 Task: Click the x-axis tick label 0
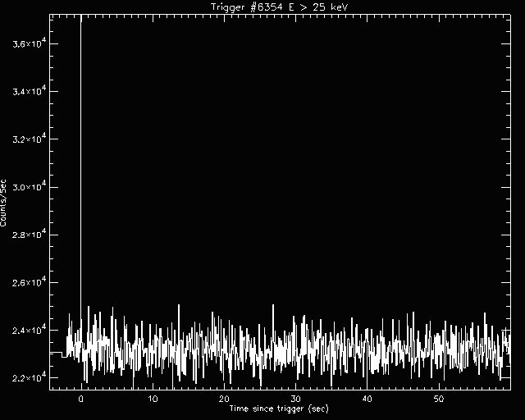point(81,399)
